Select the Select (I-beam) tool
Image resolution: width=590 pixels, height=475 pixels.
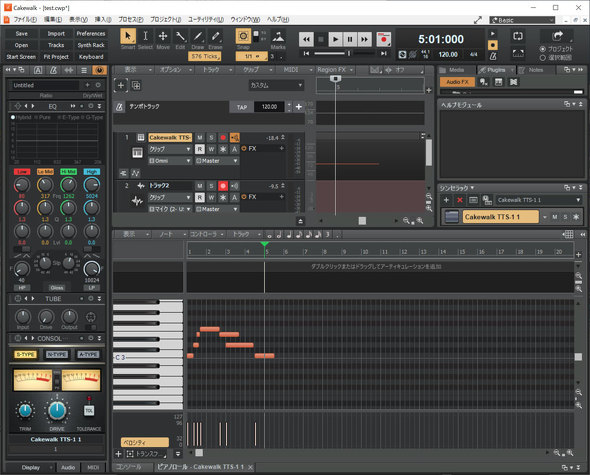[145, 36]
